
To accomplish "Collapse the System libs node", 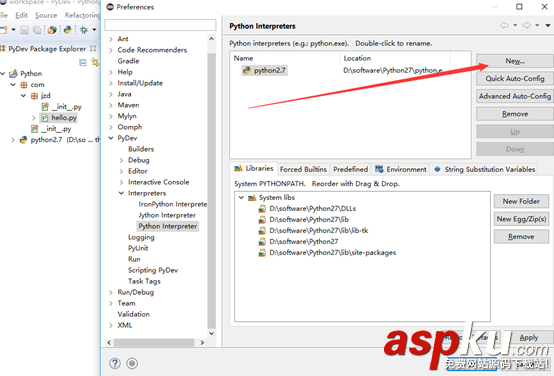I will pyautogui.click(x=241, y=197).
